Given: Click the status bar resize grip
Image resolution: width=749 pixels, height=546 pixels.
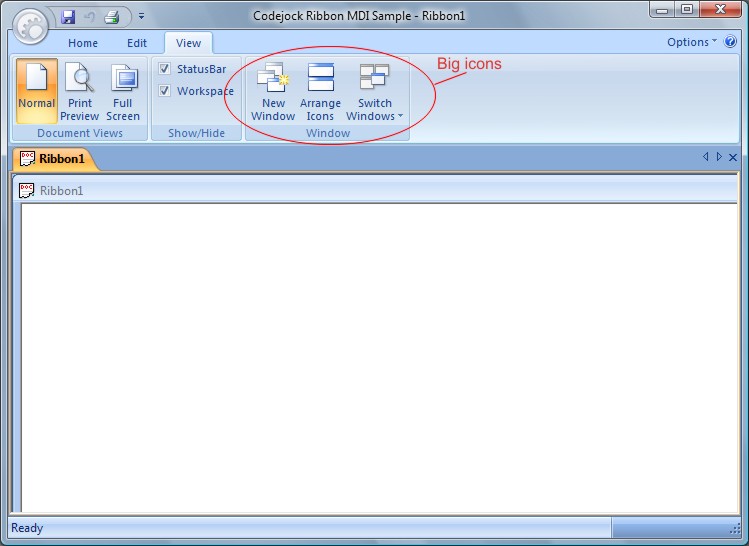Looking at the screenshot, I should 735,528.
